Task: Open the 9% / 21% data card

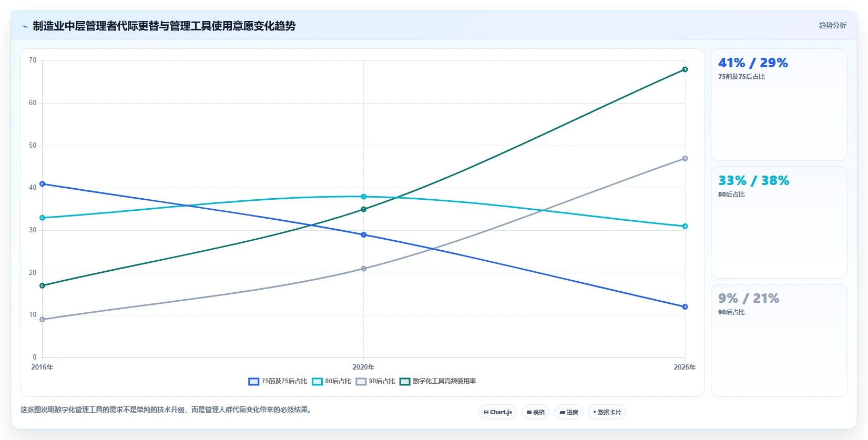Action: (779, 340)
